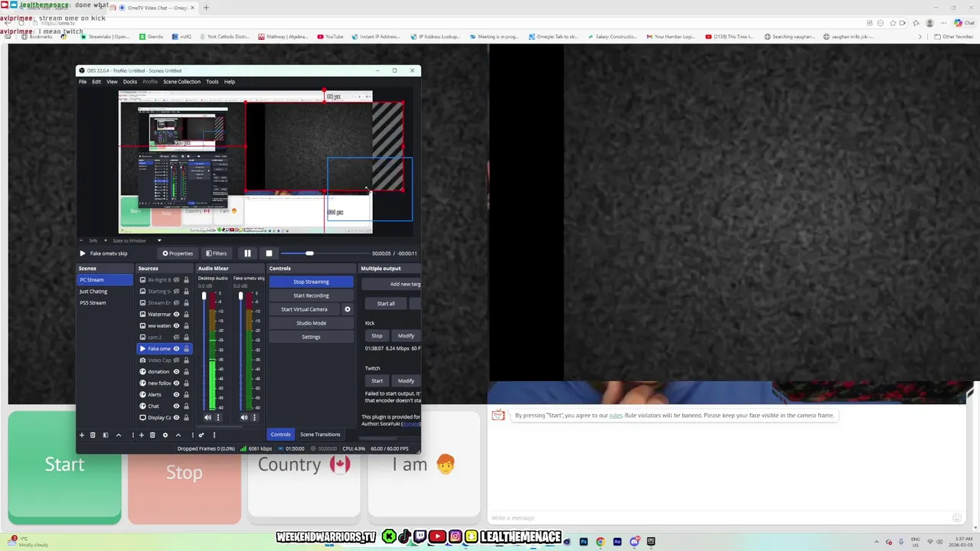Image resolution: width=980 pixels, height=551 pixels.
Task: Open scene filters icon in Scenes panel
Action: [x=106, y=435]
